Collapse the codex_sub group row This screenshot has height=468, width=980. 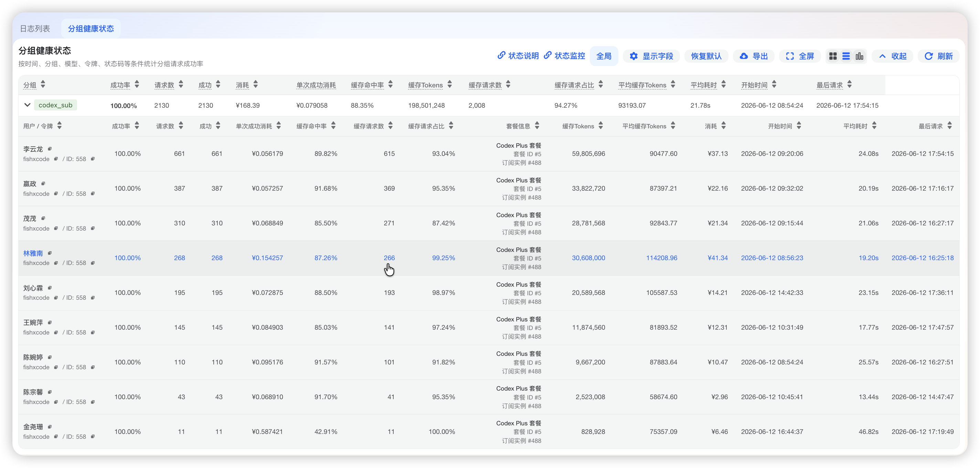click(x=28, y=105)
